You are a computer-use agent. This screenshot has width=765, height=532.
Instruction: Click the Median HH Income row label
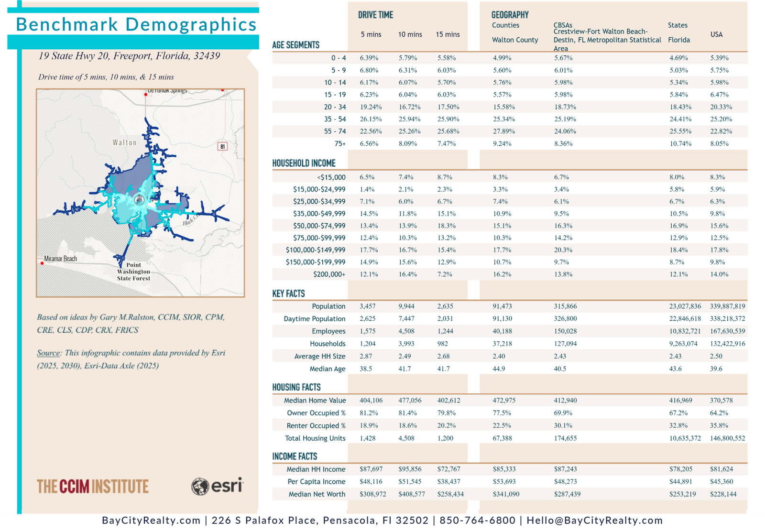tap(316, 469)
